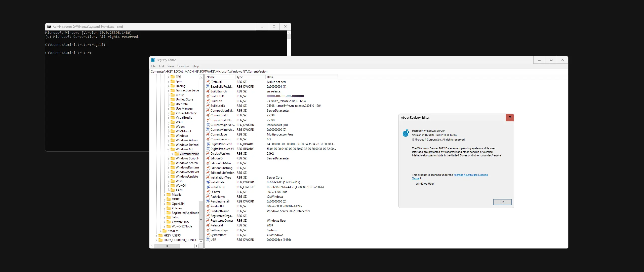Click the UBR DWORD value icon
The image size is (644, 272).
click(208, 240)
